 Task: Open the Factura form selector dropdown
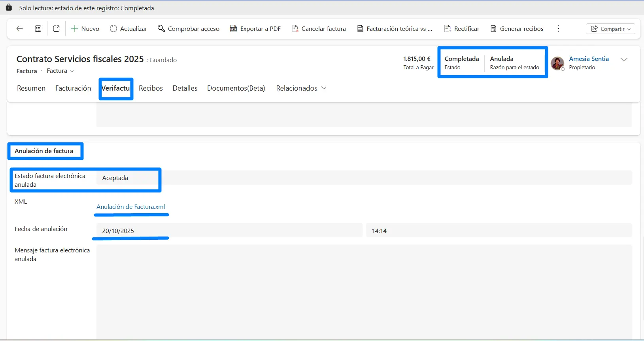(x=60, y=71)
